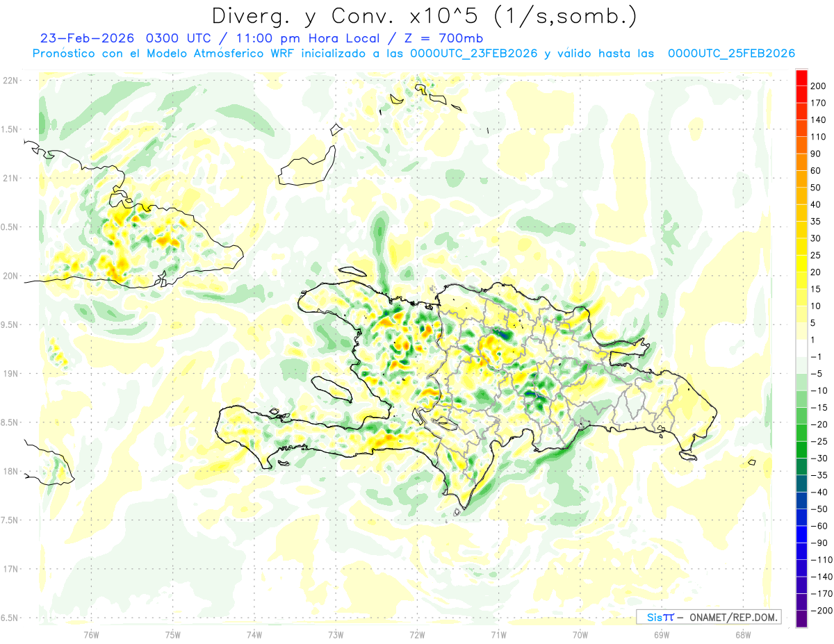
Task: Click the valid-until time "0000UTC_25FEB2026"
Action: (731, 53)
